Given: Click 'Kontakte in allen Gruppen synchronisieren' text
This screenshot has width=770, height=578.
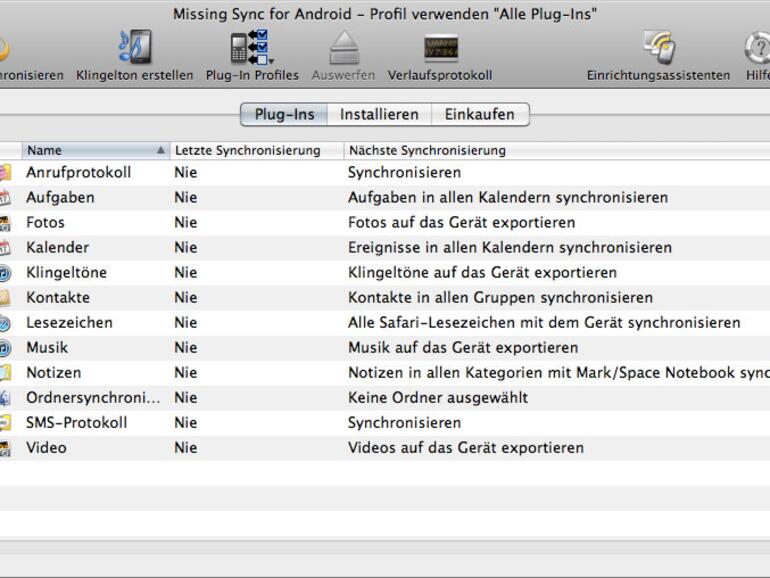Looking at the screenshot, I should (500, 298).
